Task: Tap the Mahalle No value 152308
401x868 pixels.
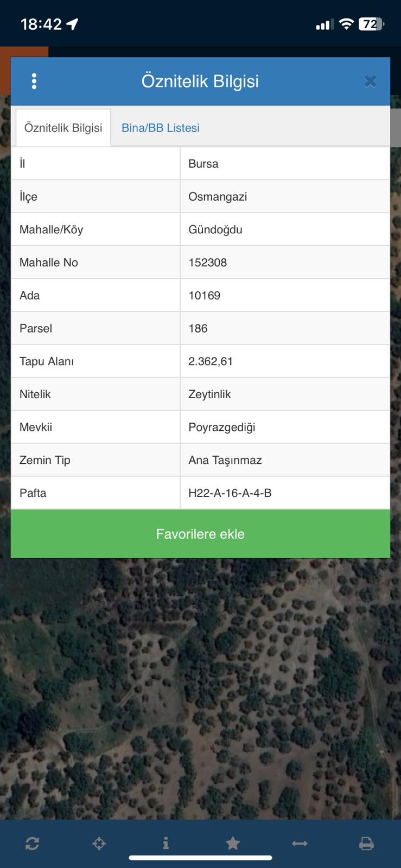Action: [208, 263]
